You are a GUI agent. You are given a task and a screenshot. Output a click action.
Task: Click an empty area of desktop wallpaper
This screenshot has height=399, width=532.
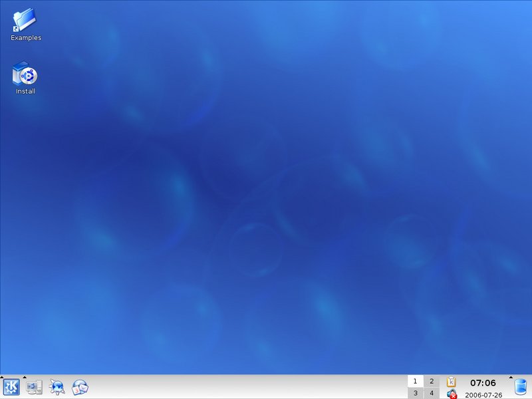pyautogui.click(x=266, y=199)
